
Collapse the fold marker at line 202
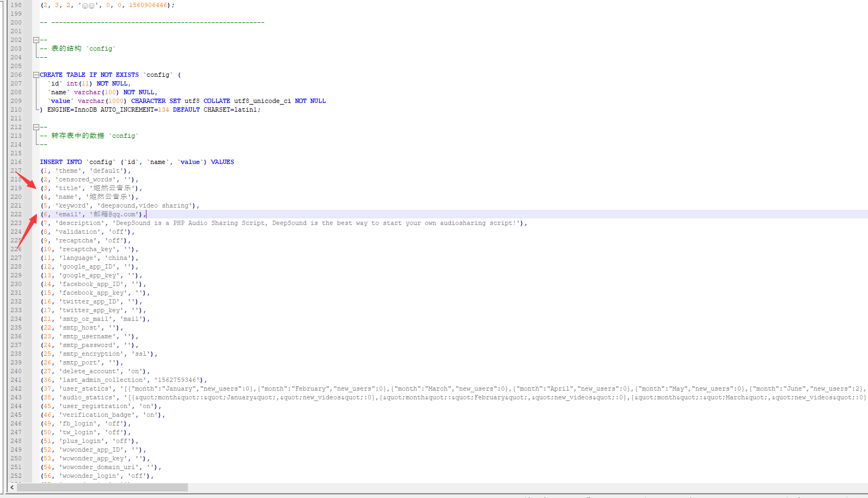[36, 40]
